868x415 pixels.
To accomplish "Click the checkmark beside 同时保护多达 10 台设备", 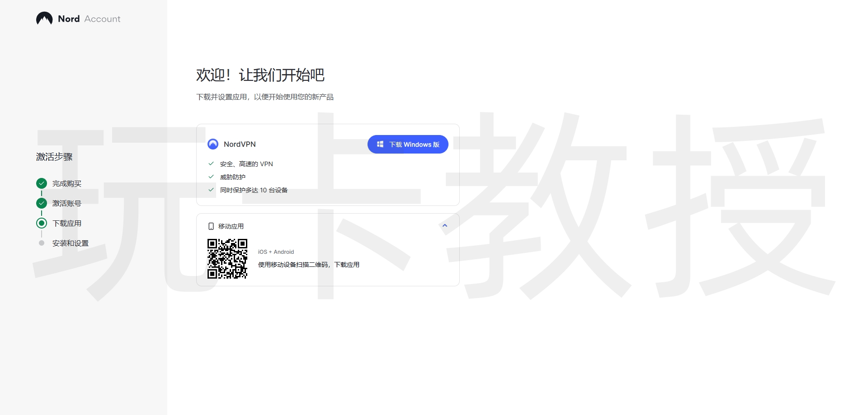I will tap(211, 190).
